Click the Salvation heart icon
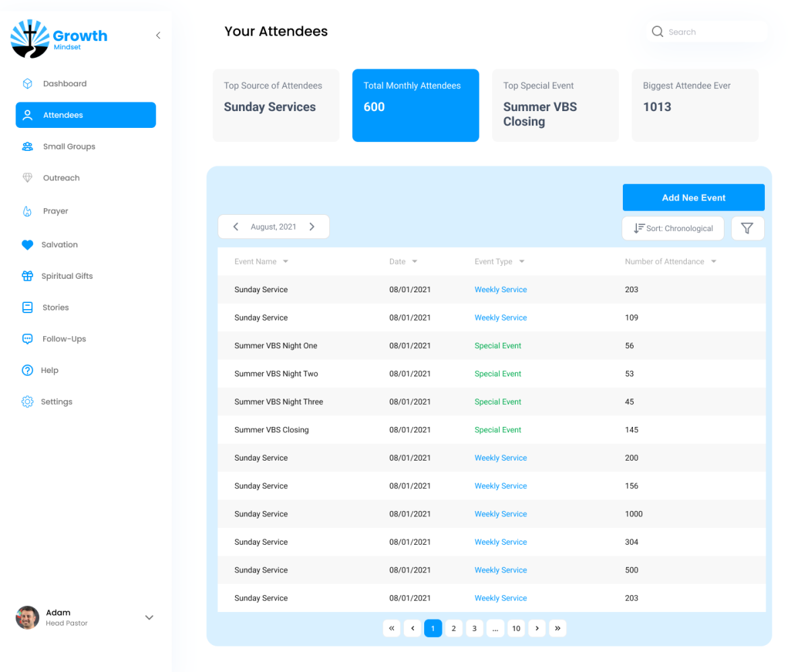This screenshot has height=672, width=808. pos(28,245)
